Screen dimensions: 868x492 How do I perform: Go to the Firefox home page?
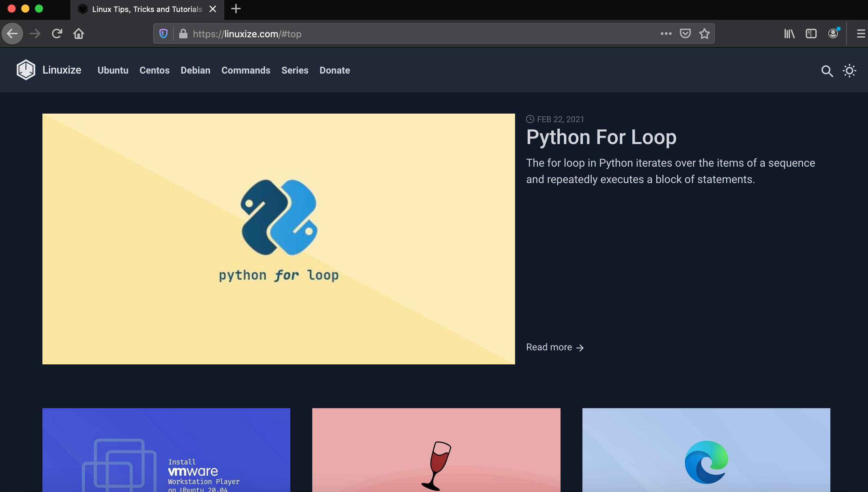79,34
